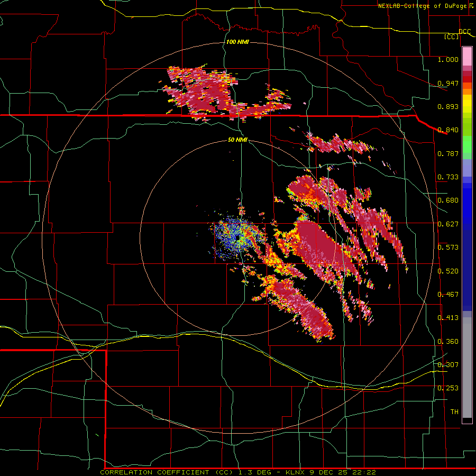Select the 0.413 scale value
Screen dimensions: 476x476
pos(448,318)
